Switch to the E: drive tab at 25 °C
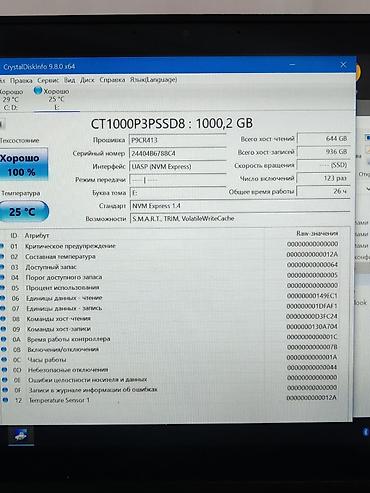Image resolution: width=370 pixels, height=493 pixels. coord(56,99)
